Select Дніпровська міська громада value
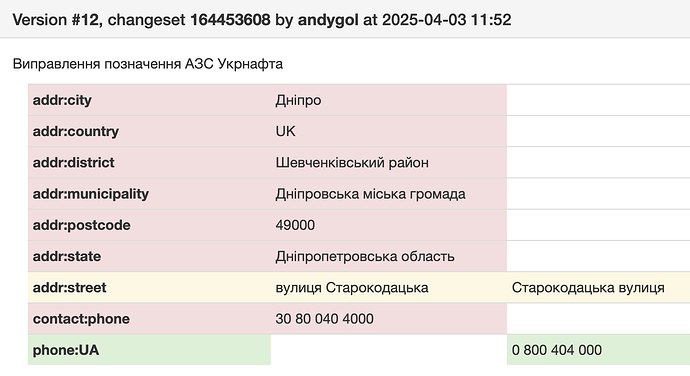The width and height of the screenshot is (690, 376). click(371, 194)
